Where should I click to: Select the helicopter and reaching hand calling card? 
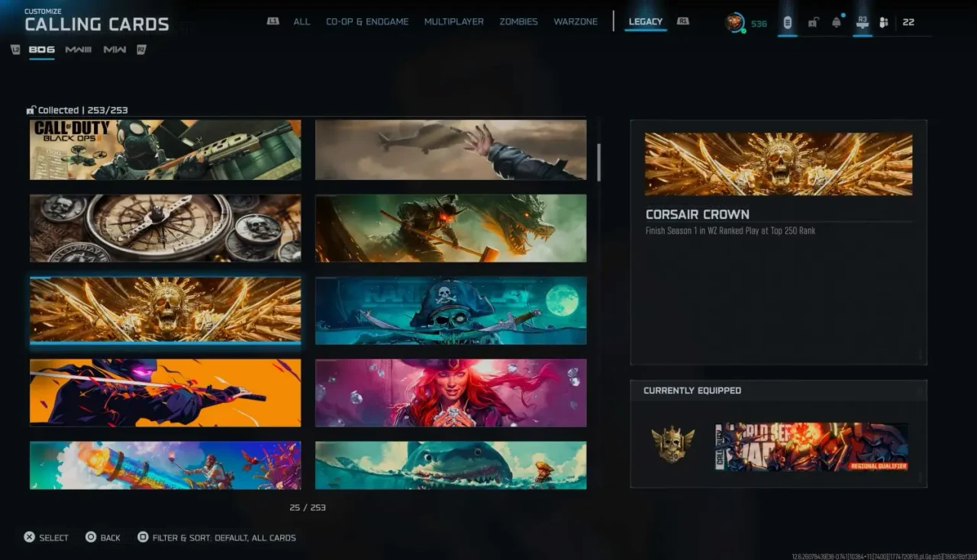pyautogui.click(x=451, y=150)
